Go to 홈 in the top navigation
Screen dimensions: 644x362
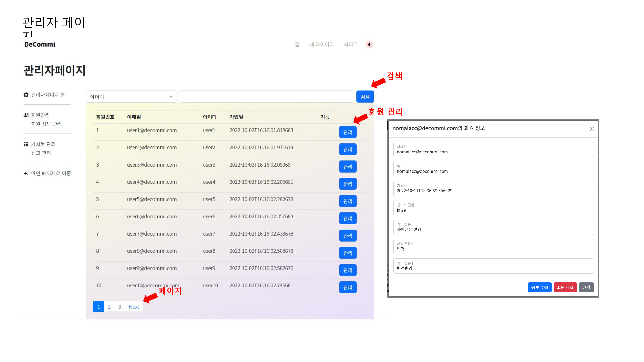tap(297, 44)
